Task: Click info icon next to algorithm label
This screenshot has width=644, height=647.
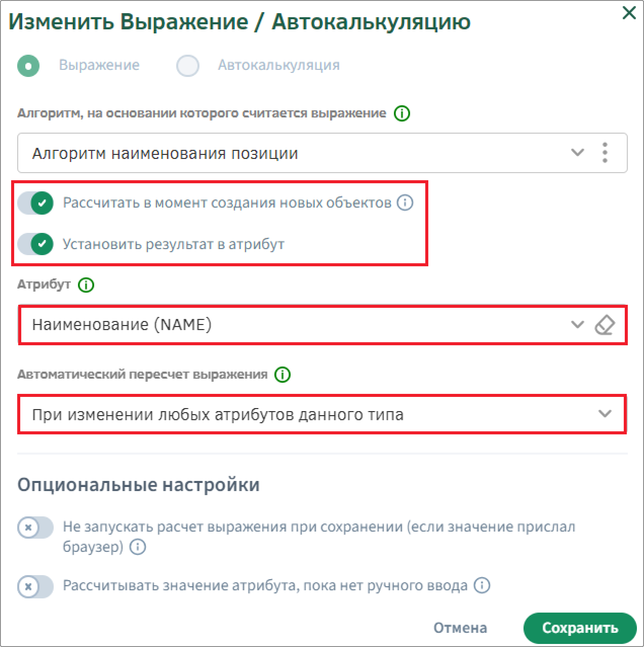Action: [x=402, y=113]
